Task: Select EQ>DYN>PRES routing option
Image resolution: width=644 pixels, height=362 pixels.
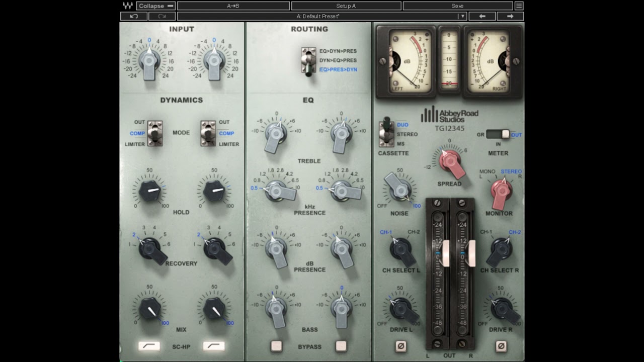Action: (x=338, y=51)
